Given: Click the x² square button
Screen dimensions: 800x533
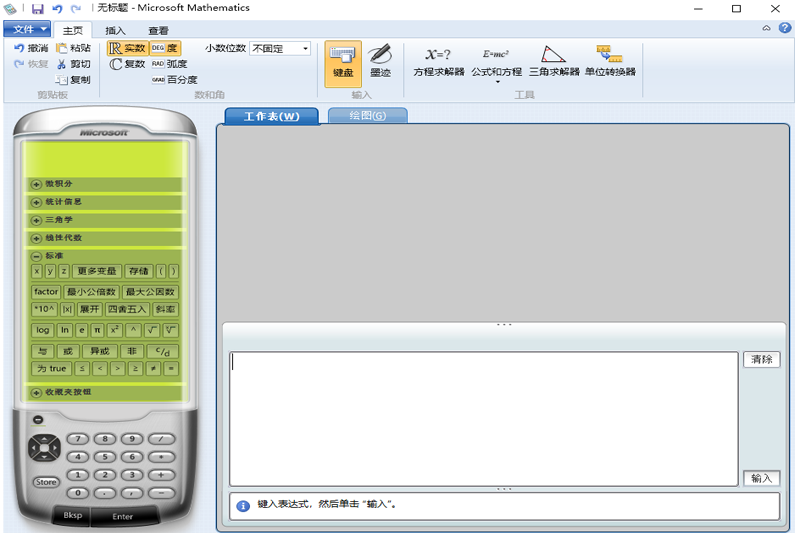Looking at the screenshot, I should pos(114,330).
